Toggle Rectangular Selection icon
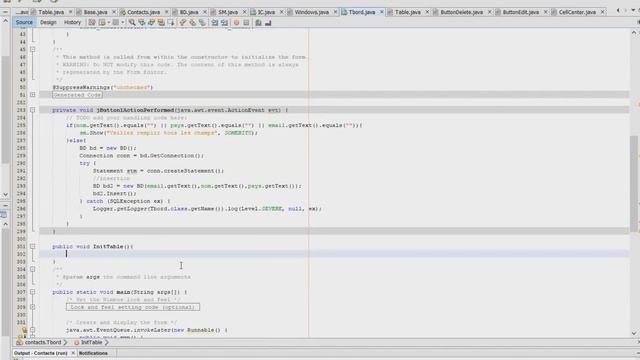This screenshot has width=640, height=360. coord(171,23)
